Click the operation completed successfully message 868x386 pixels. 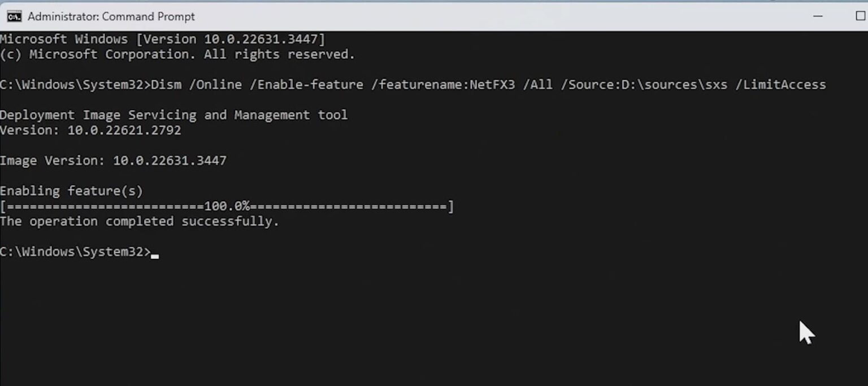click(x=139, y=221)
